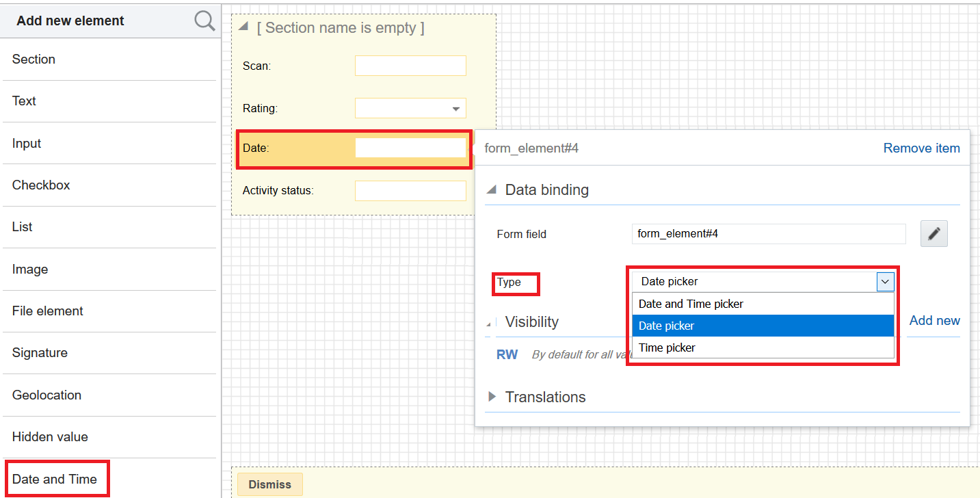The width and height of the screenshot is (980, 498).
Task: Click the pencil edit icon
Action: tap(933, 234)
